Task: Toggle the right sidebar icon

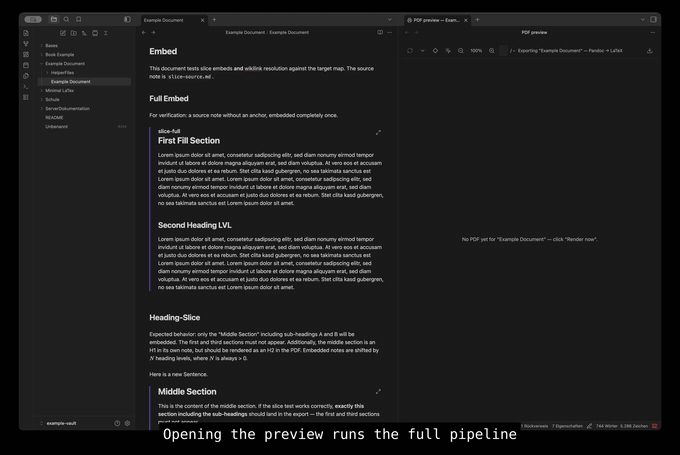Action: pos(653,20)
